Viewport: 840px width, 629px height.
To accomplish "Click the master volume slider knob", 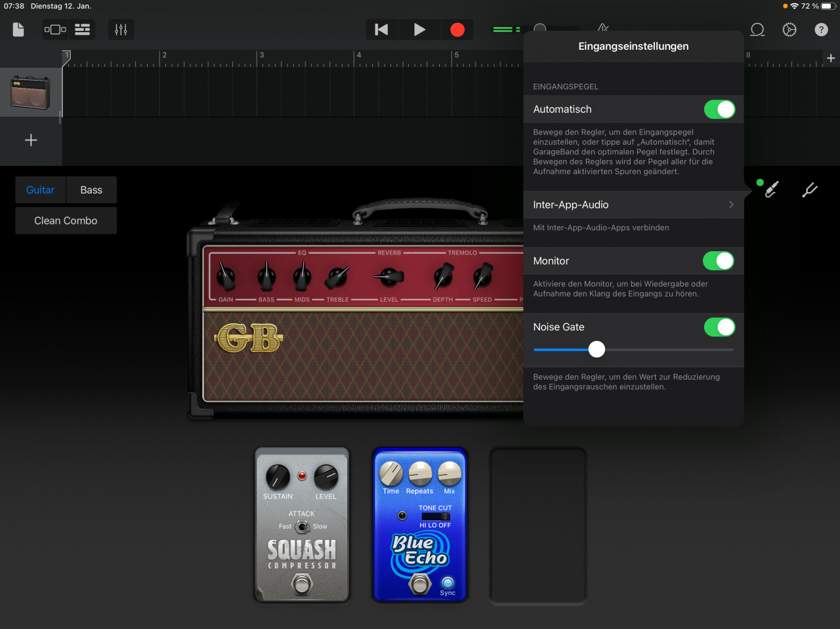I will point(540,29).
